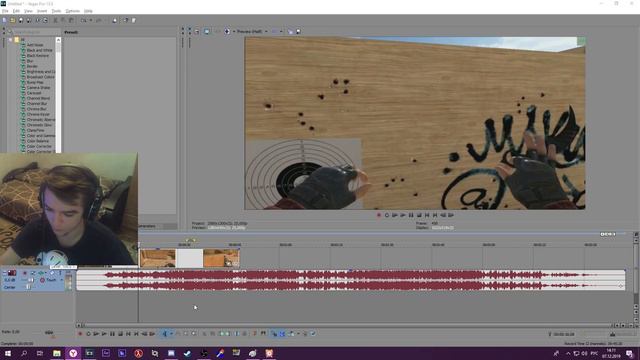
Task: Open the Overlays dropdown arrow in preview
Action: click(x=281, y=31)
